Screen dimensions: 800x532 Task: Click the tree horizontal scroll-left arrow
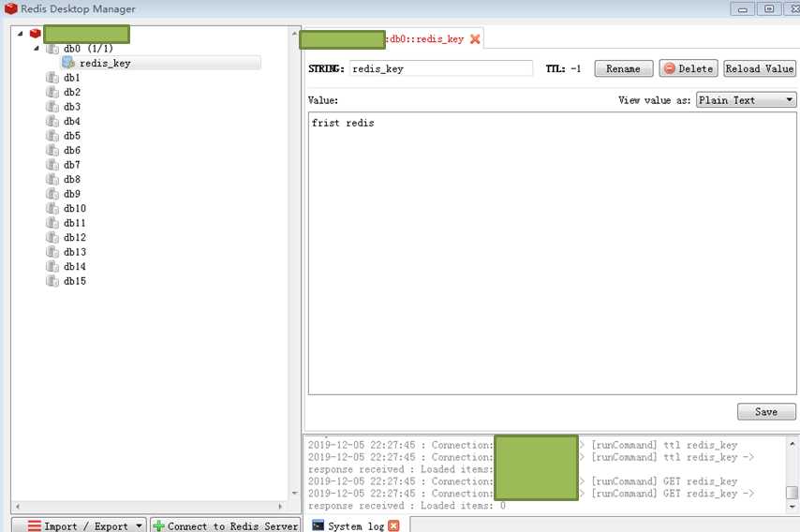point(18,507)
